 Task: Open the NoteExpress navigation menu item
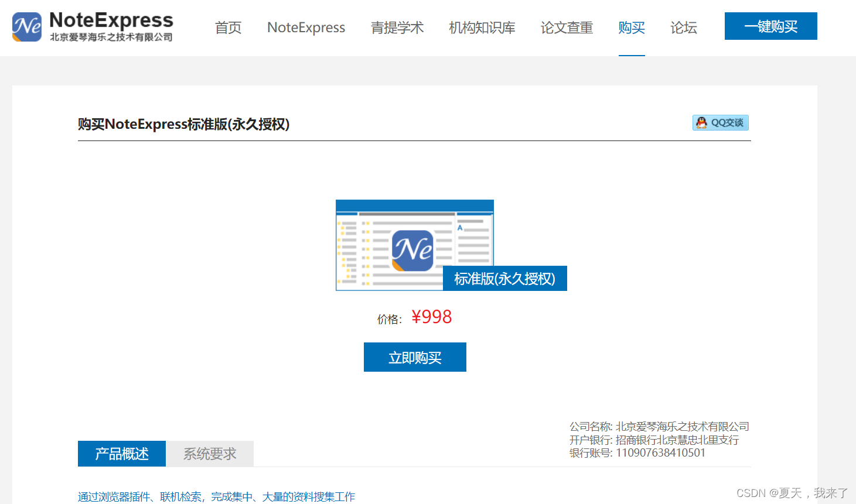click(306, 28)
